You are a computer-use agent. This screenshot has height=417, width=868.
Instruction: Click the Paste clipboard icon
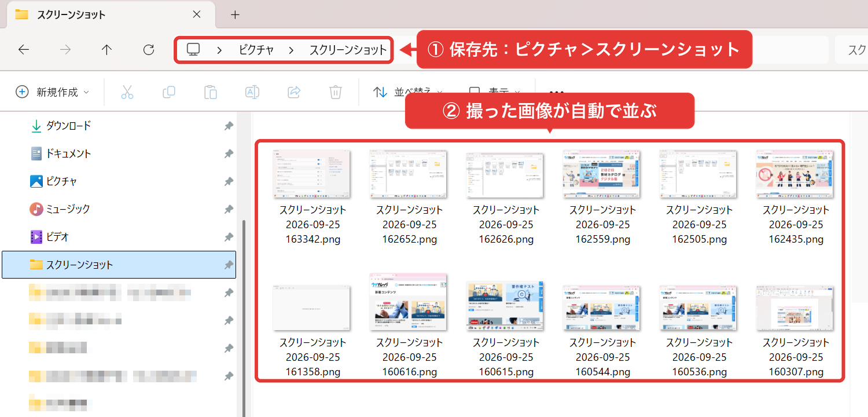pyautogui.click(x=211, y=92)
